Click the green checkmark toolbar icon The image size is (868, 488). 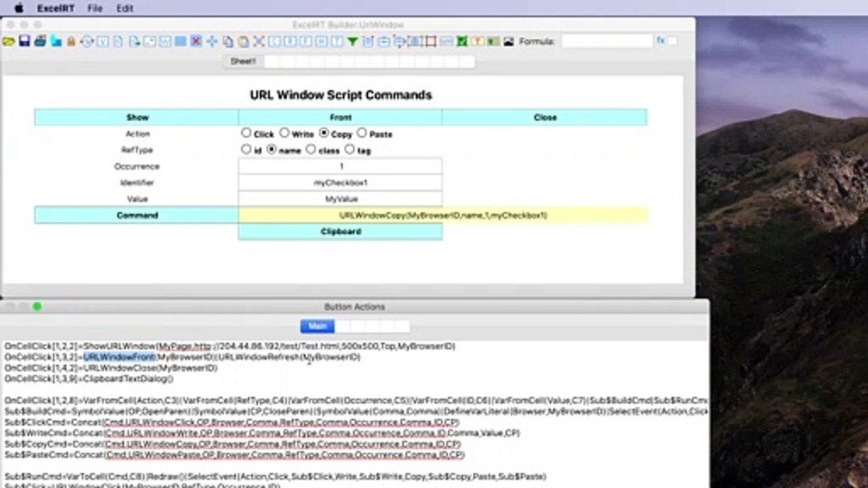click(x=462, y=41)
